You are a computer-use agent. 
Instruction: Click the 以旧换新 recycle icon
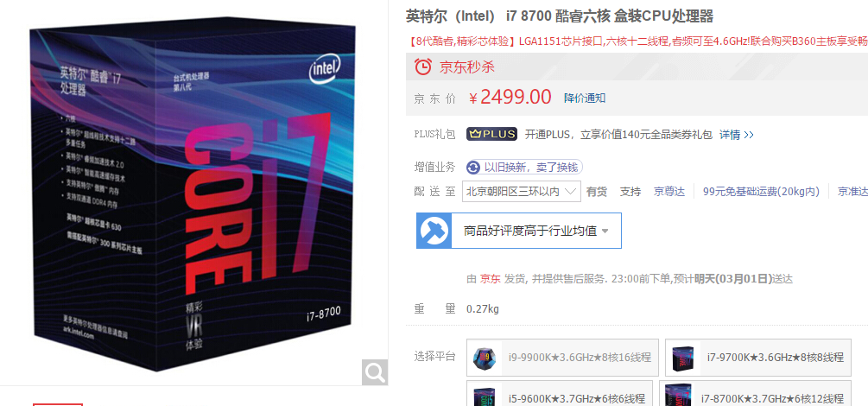pyautogui.click(x=473, y=168)
